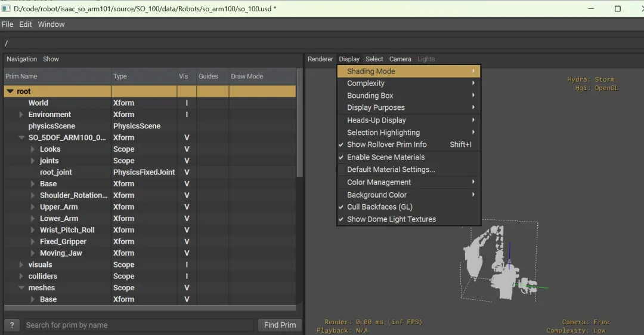This screenshot has width=644, height=335.
Task: Open the Renderer viewport menu
Action: point(320,59)
